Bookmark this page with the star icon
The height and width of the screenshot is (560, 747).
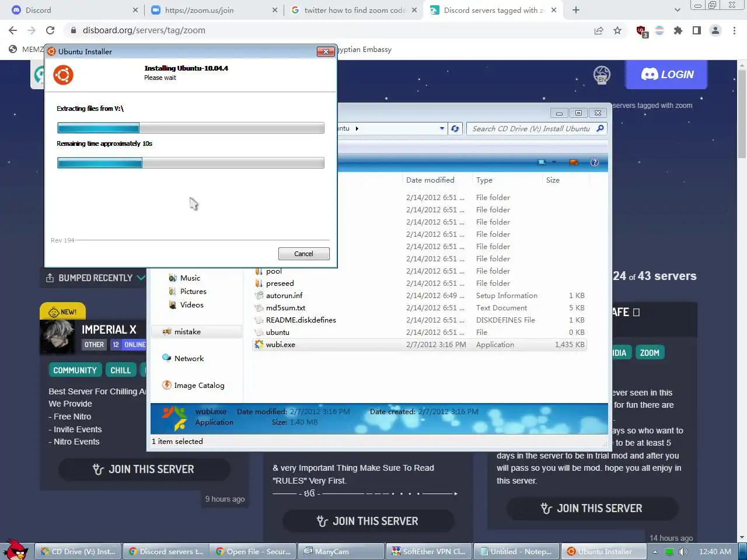pos(617,30)
